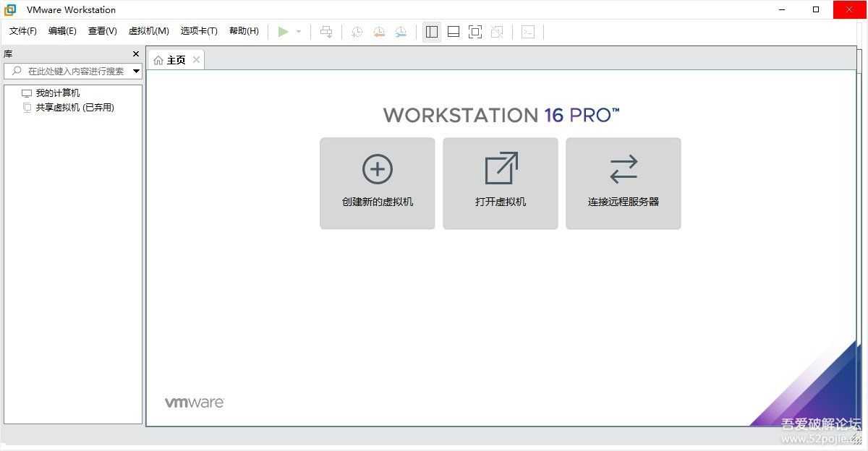Screen dimensions: 868x451
Task: Click 打开虚拟机 tile
Action: [501, 184]
